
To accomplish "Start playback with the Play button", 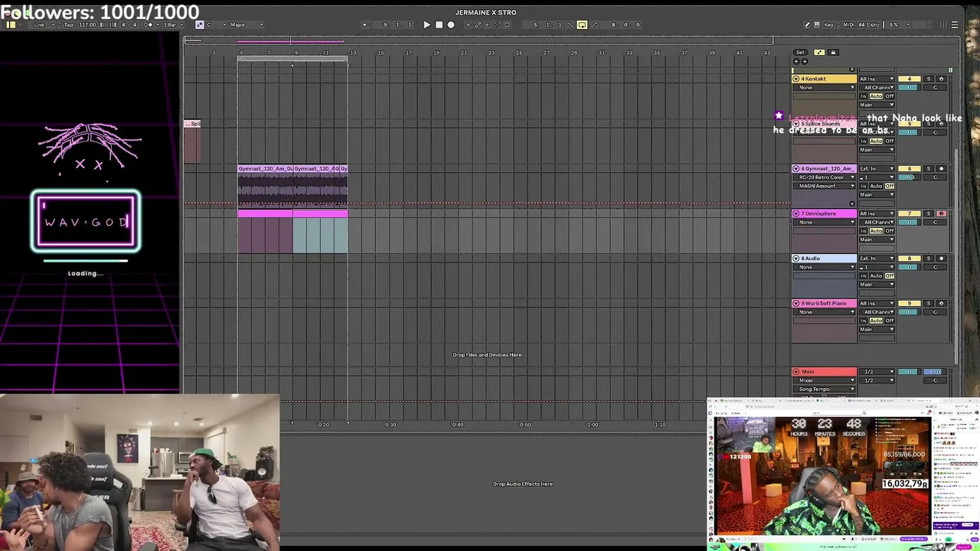I will [427, 24].
